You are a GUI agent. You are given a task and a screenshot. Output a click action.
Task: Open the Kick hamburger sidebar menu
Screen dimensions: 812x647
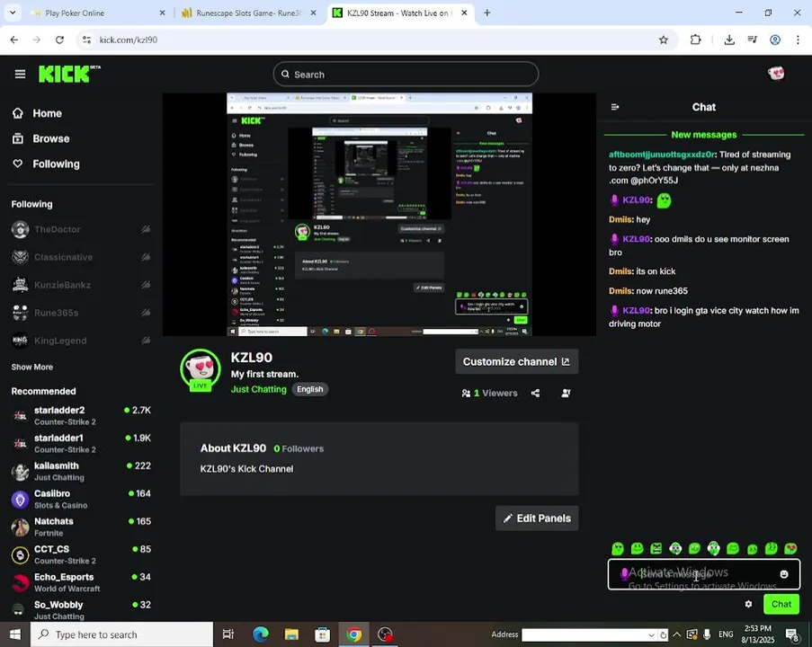coord(20,74)
